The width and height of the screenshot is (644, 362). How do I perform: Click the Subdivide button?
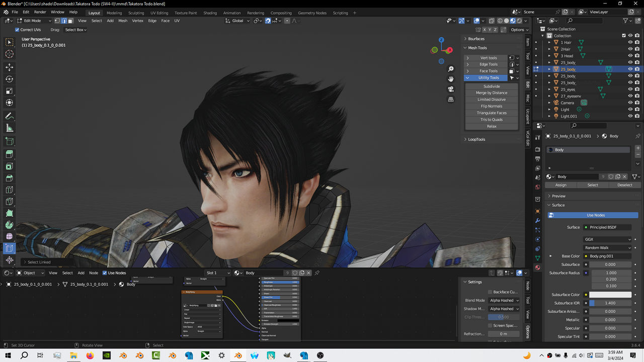pos(492,86)
